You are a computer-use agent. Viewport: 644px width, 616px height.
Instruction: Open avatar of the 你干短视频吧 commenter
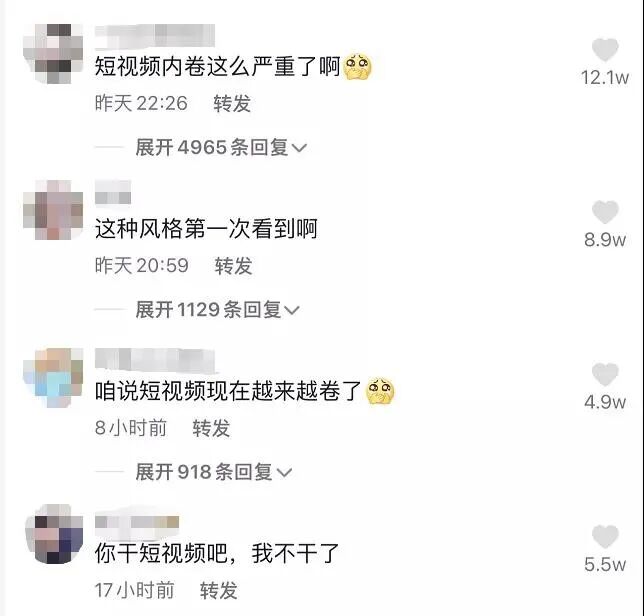point(54,534)
